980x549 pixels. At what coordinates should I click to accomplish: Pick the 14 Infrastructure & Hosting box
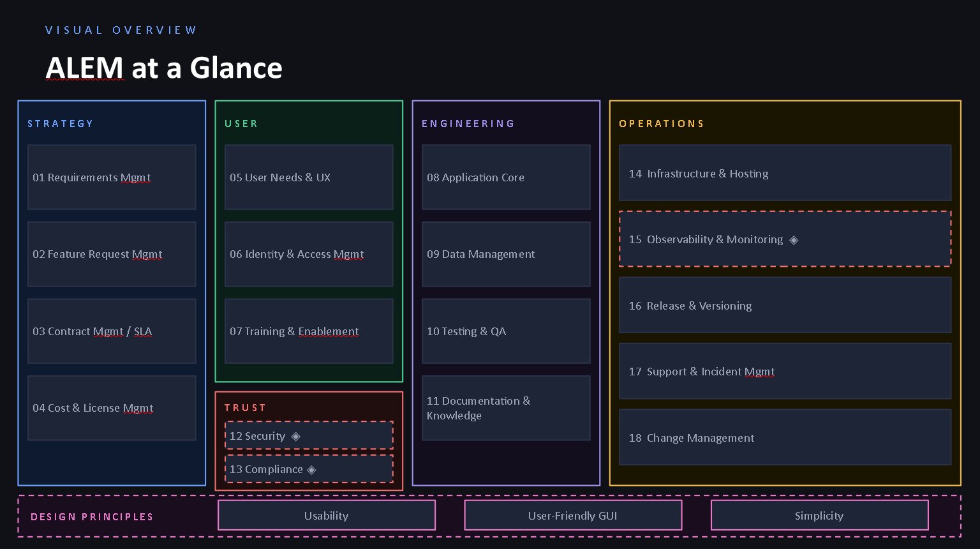pos(785,173)
